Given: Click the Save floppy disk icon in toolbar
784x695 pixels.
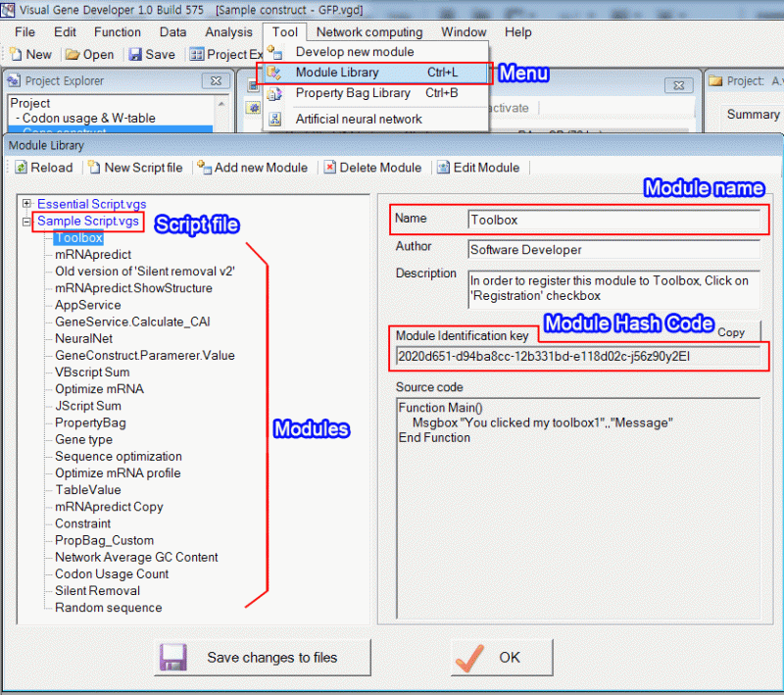Looking at the screenshot, I should pos(135,54).
